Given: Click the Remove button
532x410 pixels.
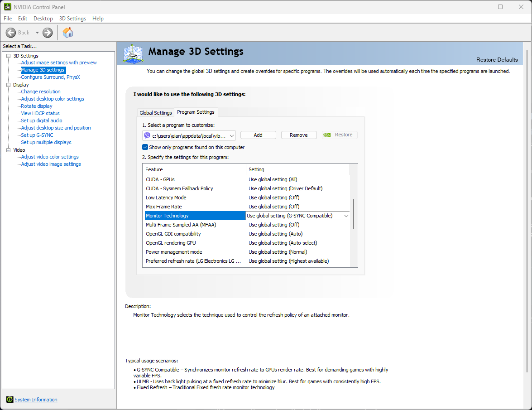Looking at the screenshot, I should [x=298, y=135].
